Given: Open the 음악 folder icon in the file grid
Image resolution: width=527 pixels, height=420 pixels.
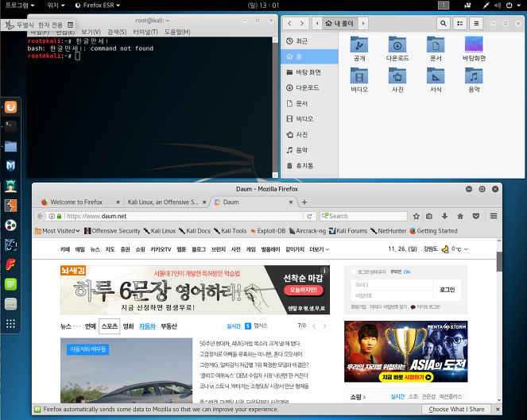Looking at the screenshot, I should 474,75.
